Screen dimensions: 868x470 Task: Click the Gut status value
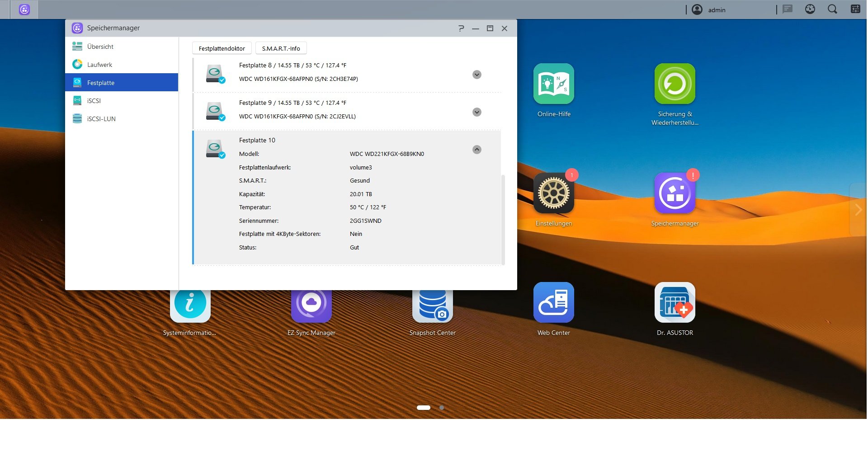pyautogui.click(x=354, y=248)
